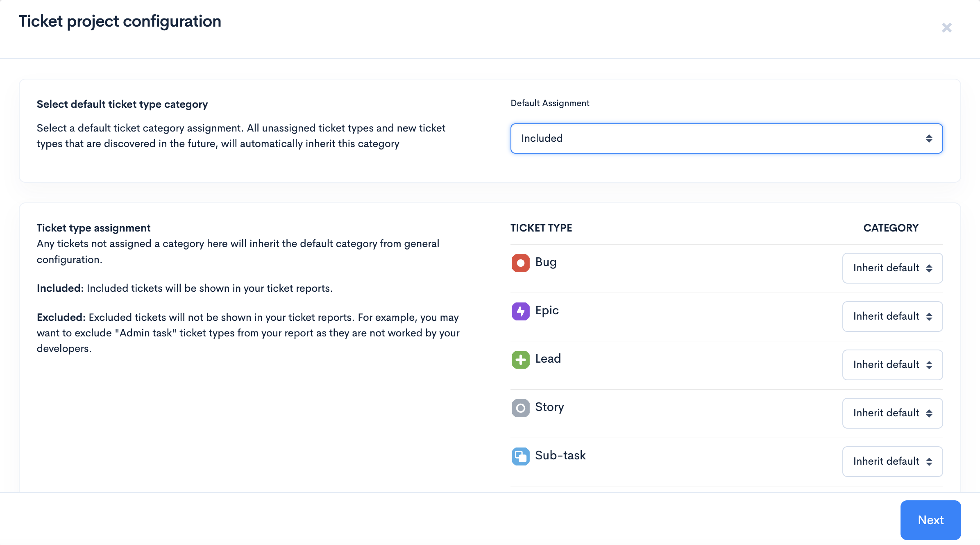Click the Default Assignment field label

[x=550, y=103]
